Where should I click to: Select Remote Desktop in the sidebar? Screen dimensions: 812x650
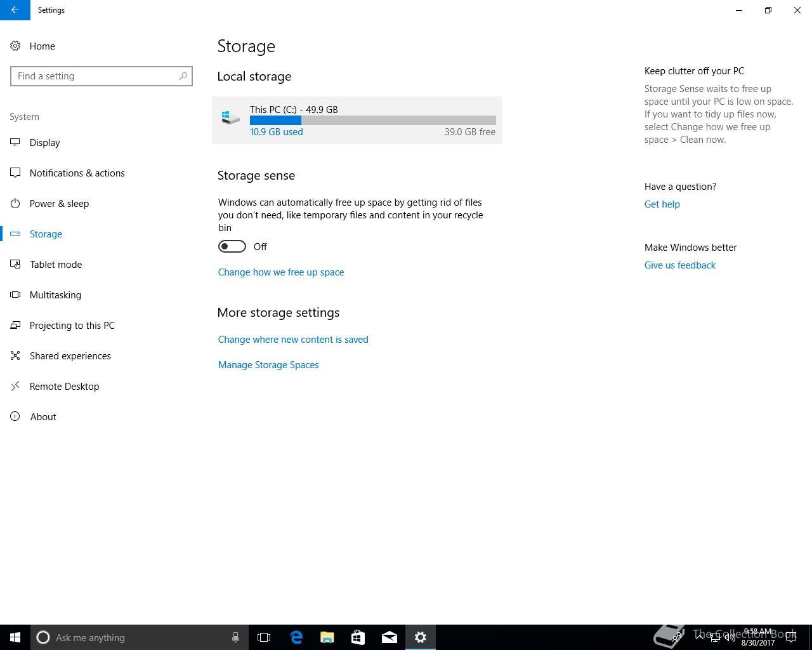(x=64, y=386)
